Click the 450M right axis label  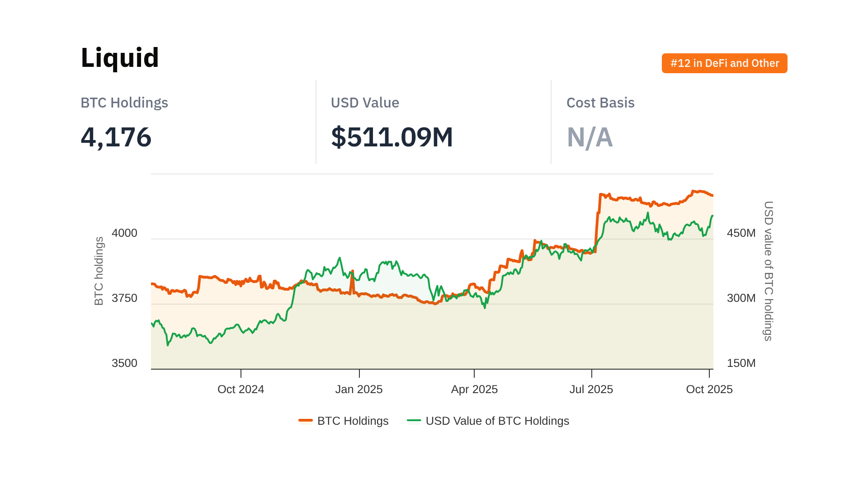coord(741,233)
